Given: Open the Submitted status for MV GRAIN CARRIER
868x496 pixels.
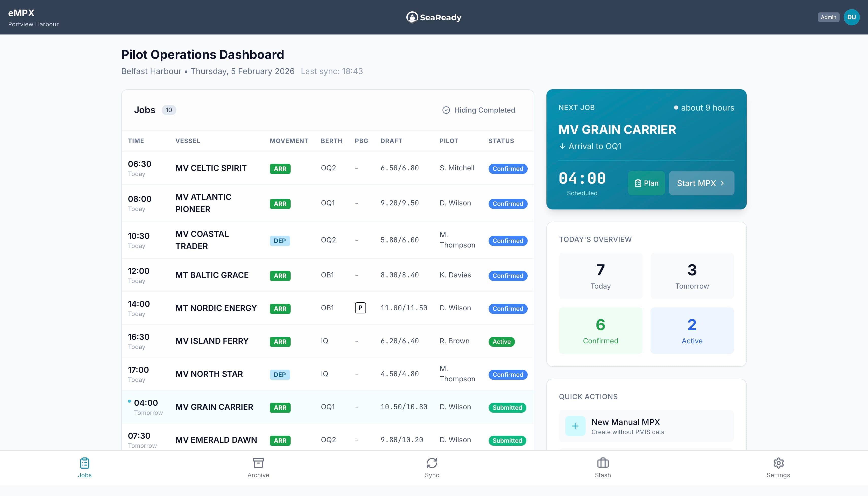Looking at the screenshot, I should tap(507, 408).
